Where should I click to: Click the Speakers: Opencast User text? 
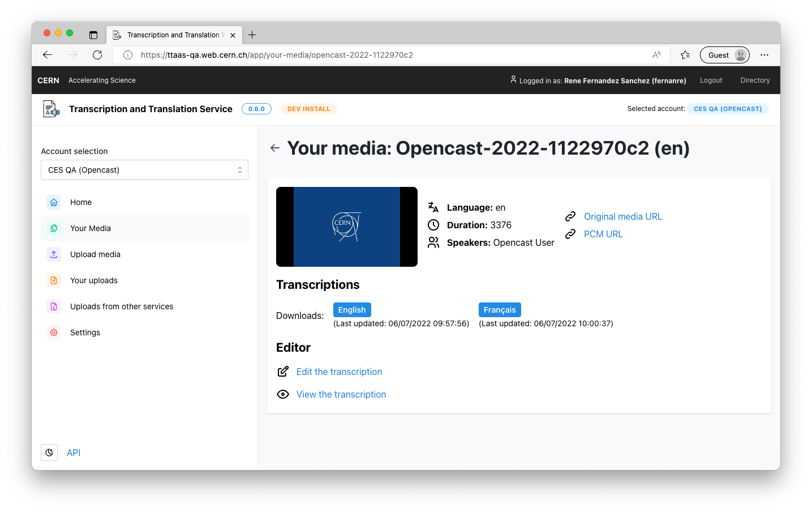[x=501, y=242]
